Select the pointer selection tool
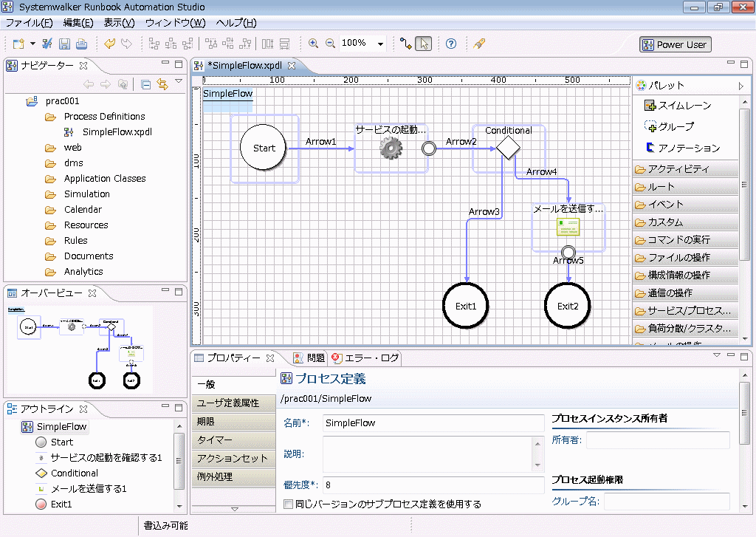This screenshot has width=756, height=537. point(423,44)
